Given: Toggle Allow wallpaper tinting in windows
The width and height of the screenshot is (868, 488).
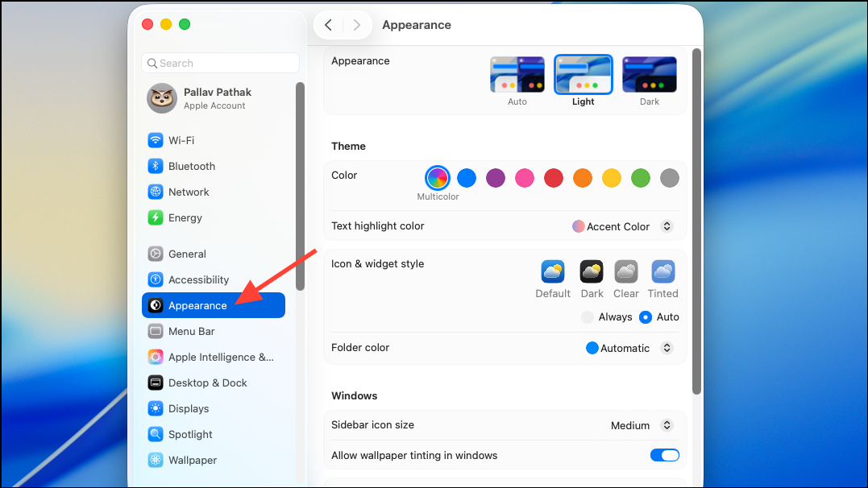Looking at the screenshot, I should [x=664, y=455].
